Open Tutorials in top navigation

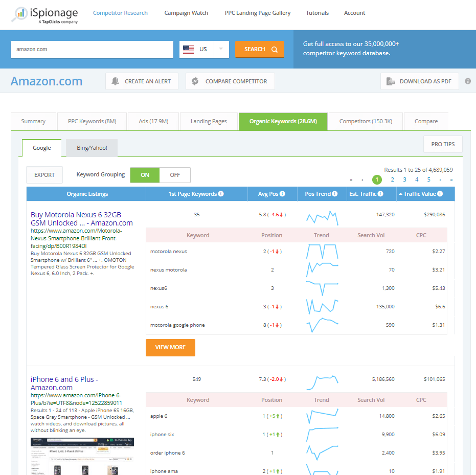317,13
